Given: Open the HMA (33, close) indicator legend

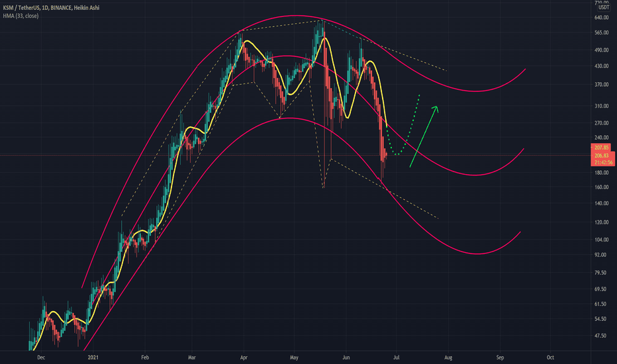Looking at the screenshot, I should [21, 16].
